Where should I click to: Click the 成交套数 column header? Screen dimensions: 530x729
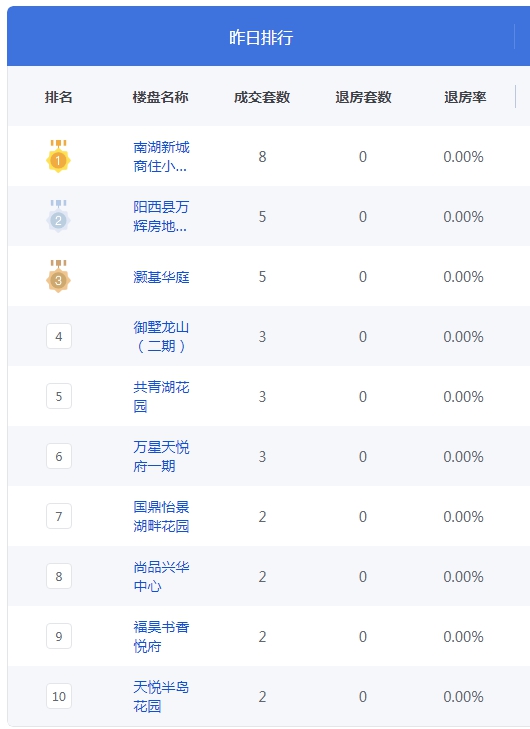click(x=262, y=97)
